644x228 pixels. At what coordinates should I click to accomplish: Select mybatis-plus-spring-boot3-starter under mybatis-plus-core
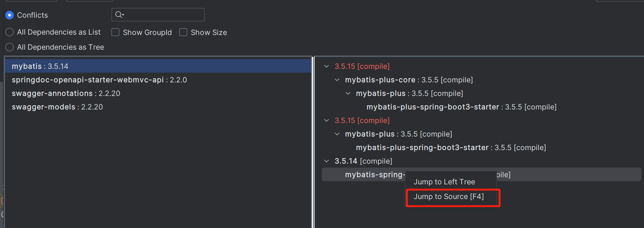pos(462,107)
